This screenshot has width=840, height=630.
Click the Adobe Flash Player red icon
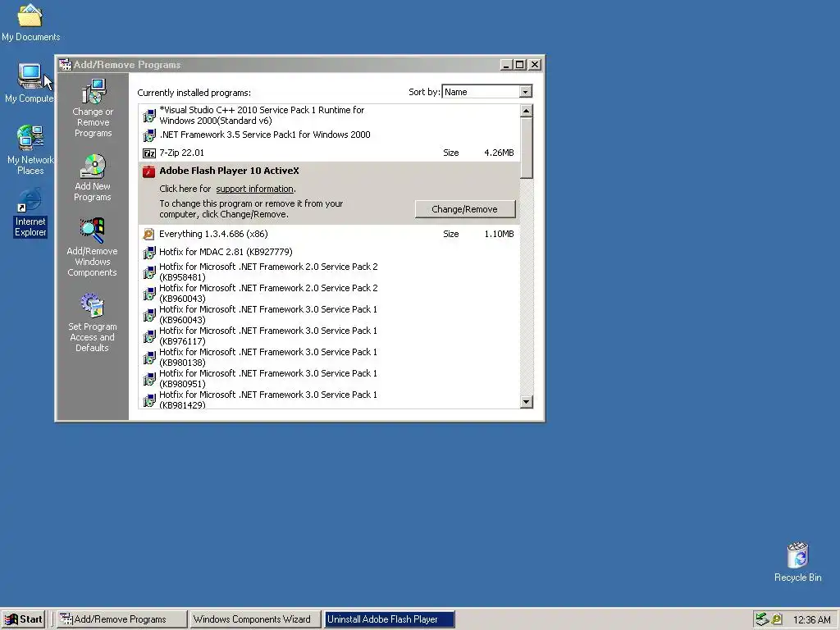(149, 171)
